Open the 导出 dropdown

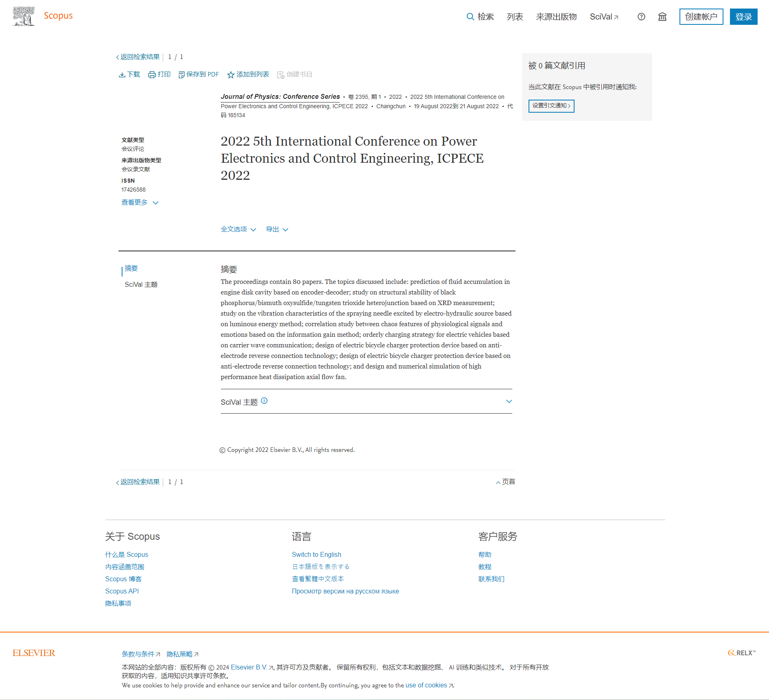coord(277,229)
